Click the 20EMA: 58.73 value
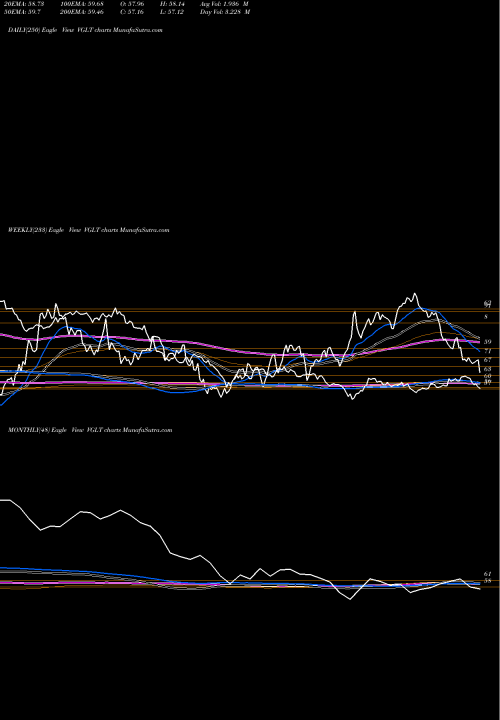The width and height of the screenshot is (500, 720). (x=24, y=4)
